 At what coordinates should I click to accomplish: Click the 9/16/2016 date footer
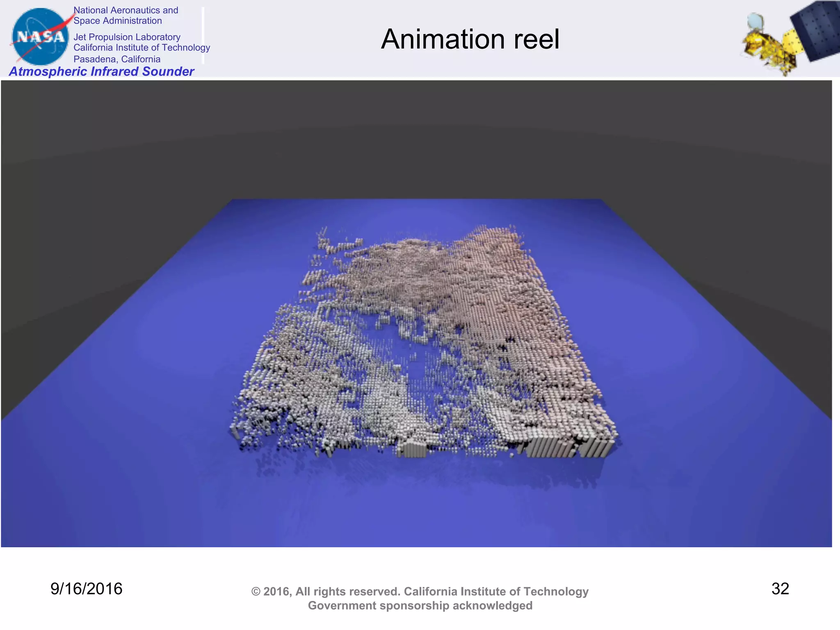click(x=86, y=589)
